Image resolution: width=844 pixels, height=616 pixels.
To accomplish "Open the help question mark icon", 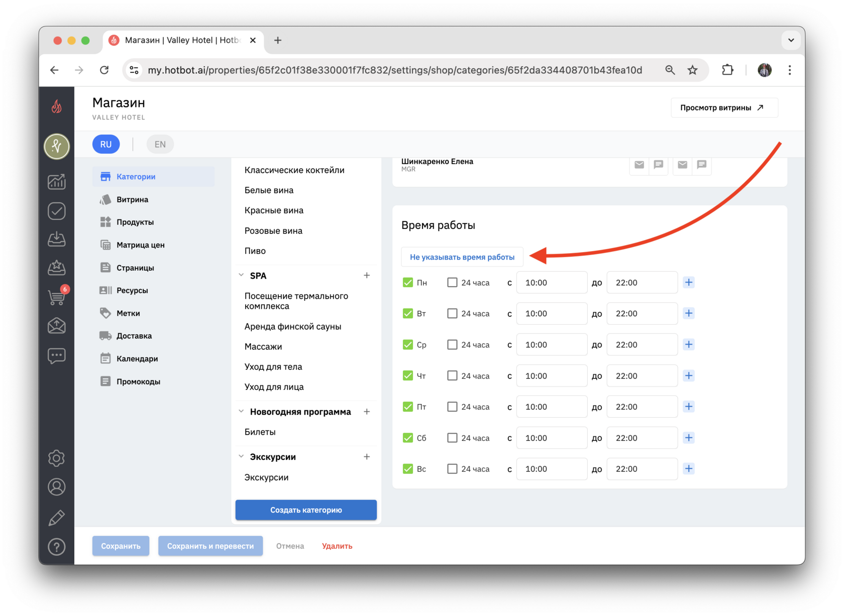I will point(57,547).
